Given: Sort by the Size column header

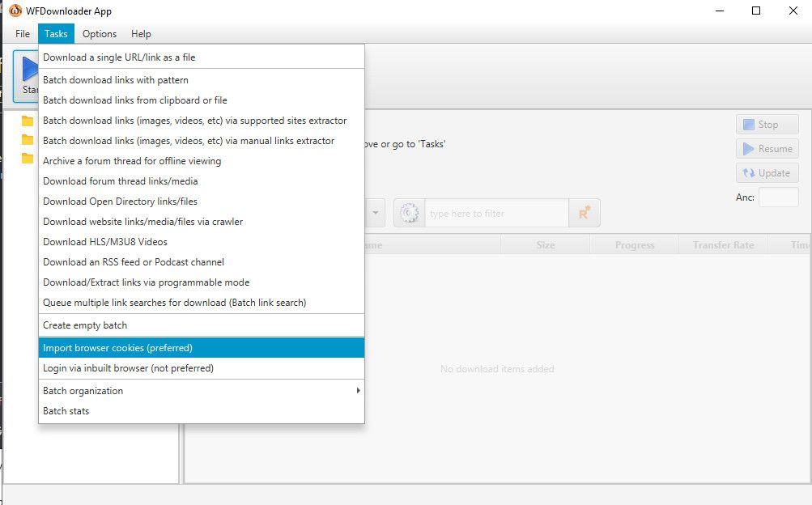Looking at the screenshot, I should (546, 244).
